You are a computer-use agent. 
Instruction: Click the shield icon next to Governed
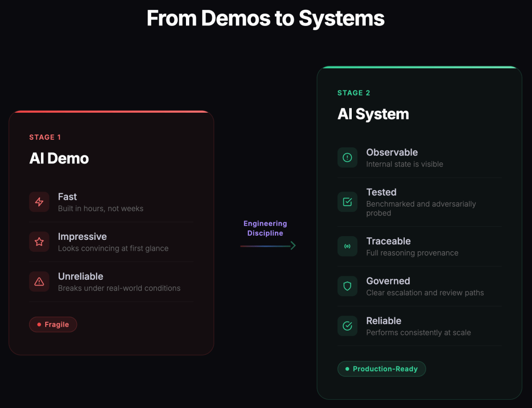tap(347, 286)
